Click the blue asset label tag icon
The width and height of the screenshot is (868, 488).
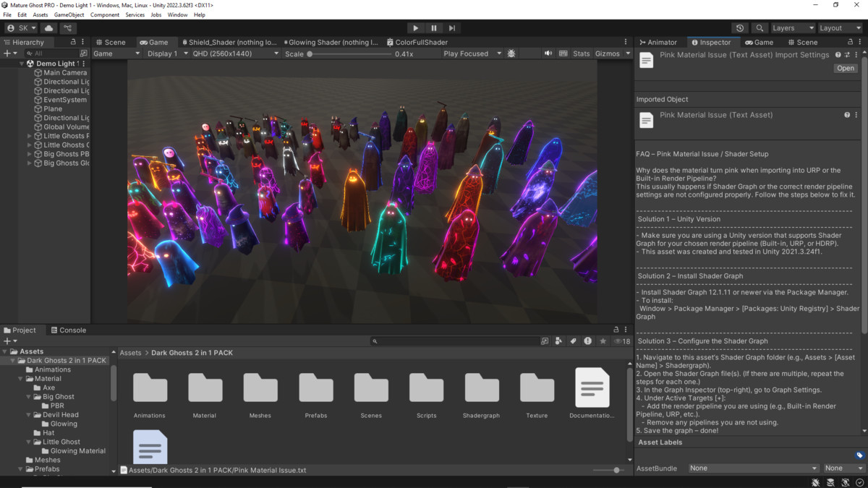859,455
